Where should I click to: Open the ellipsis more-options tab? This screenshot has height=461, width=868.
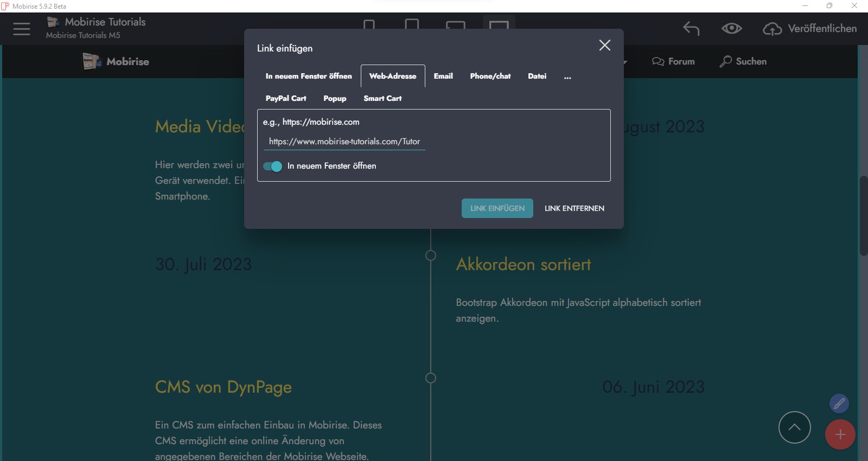coord(567,76)
